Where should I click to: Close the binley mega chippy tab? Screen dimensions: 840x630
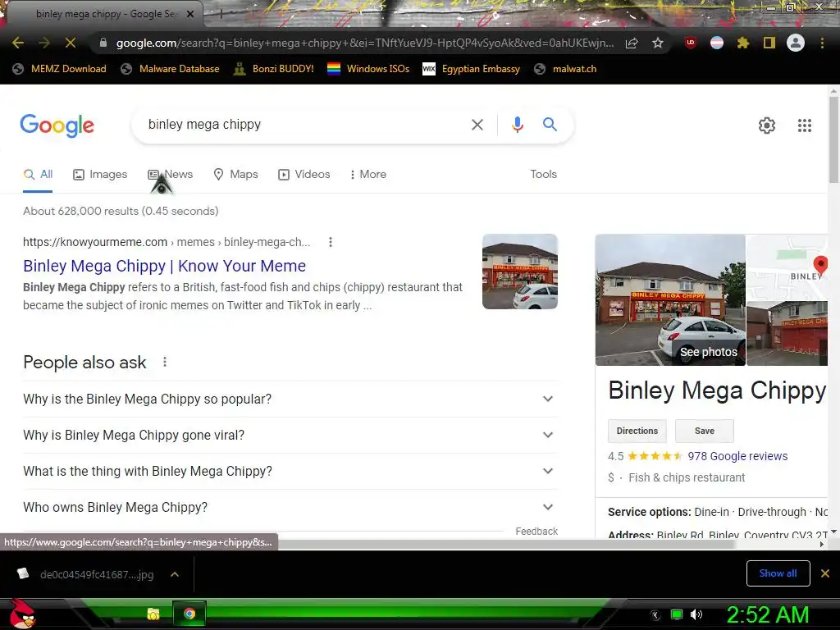[x=190, y=14]
